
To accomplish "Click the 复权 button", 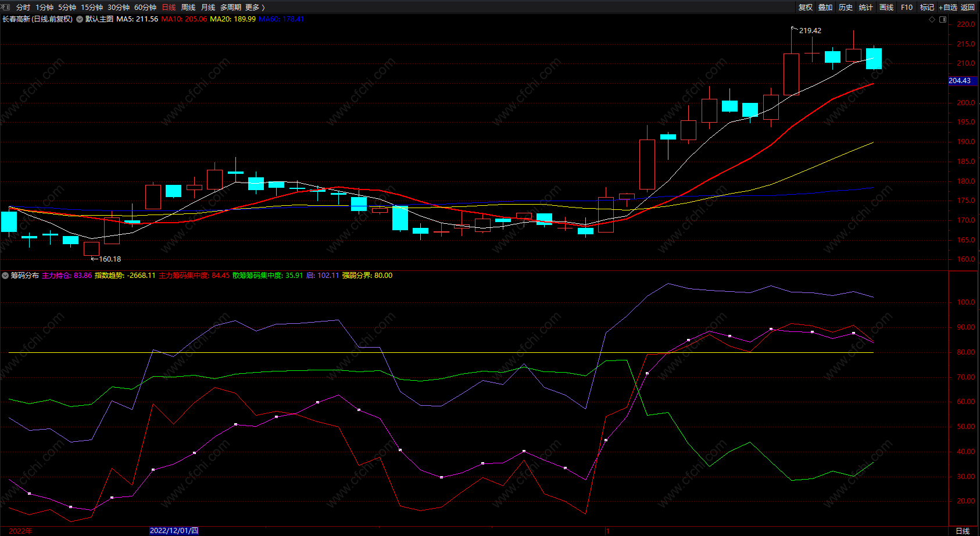I will pos(806,7).
